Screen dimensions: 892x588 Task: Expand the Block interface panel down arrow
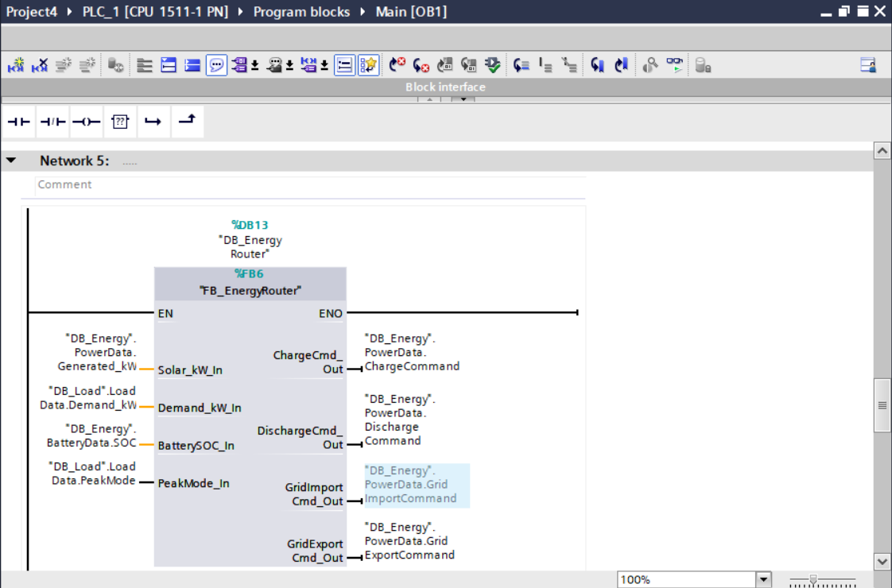(x=463, y=99)
